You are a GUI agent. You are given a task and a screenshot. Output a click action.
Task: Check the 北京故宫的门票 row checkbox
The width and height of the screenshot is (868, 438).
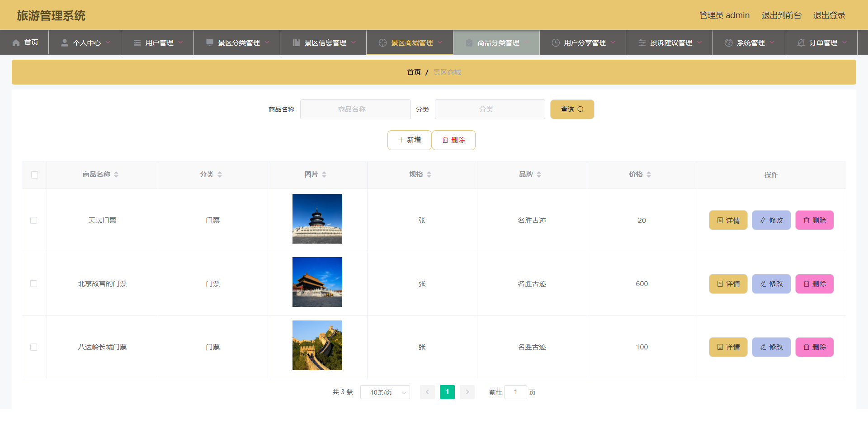click(34, 284)
